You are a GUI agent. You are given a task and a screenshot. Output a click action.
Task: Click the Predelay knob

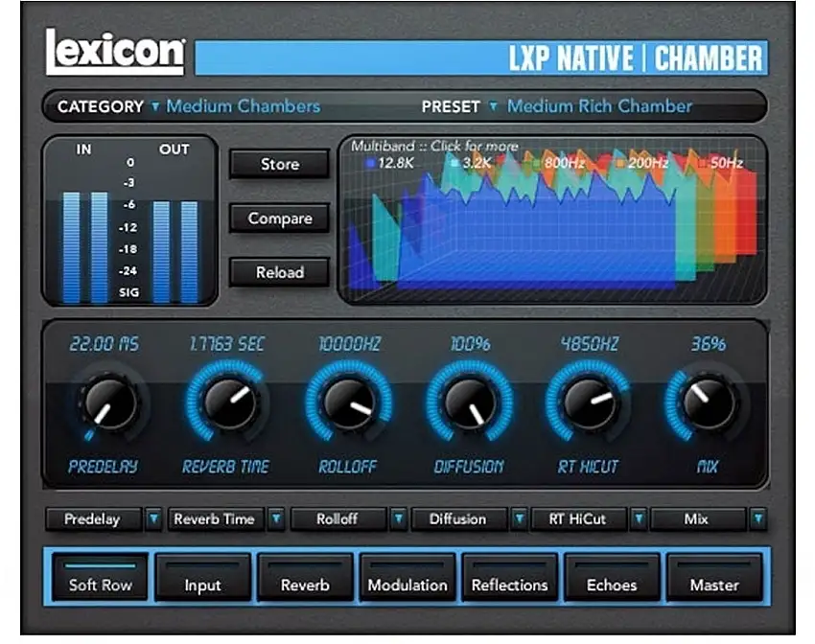click(x=108, y=403)
